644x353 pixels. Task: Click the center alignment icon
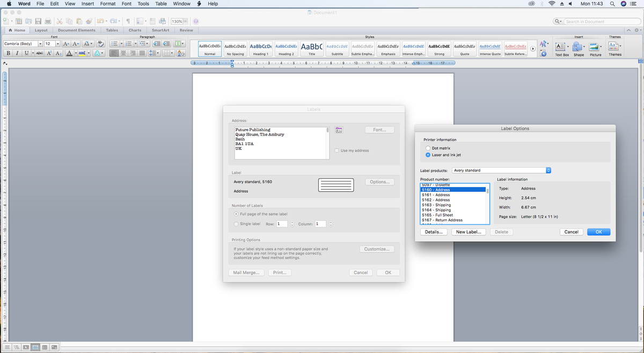pos(124,53)
